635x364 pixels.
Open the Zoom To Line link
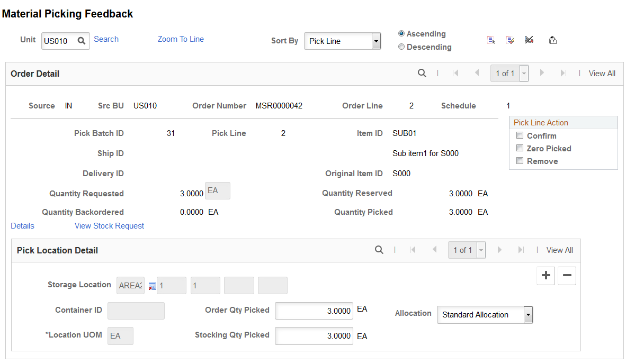coord(181,39)
